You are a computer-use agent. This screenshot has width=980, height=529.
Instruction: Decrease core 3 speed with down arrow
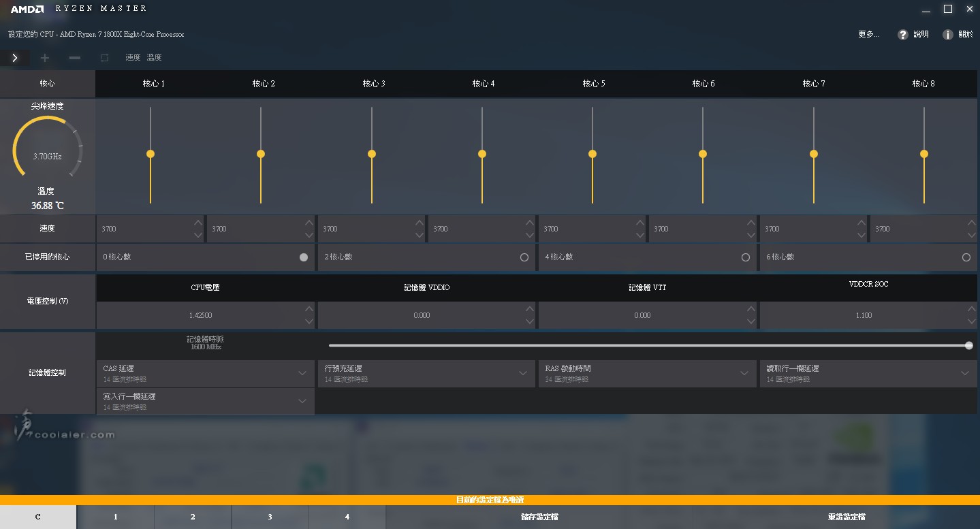coord(420,236)
